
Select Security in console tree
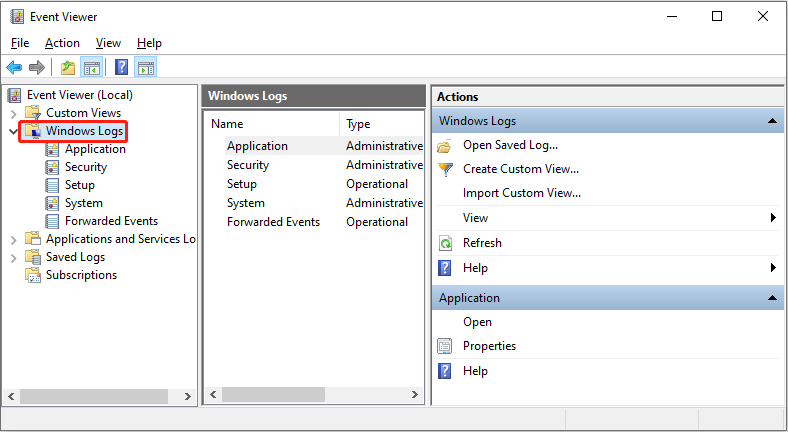(86, 167)
